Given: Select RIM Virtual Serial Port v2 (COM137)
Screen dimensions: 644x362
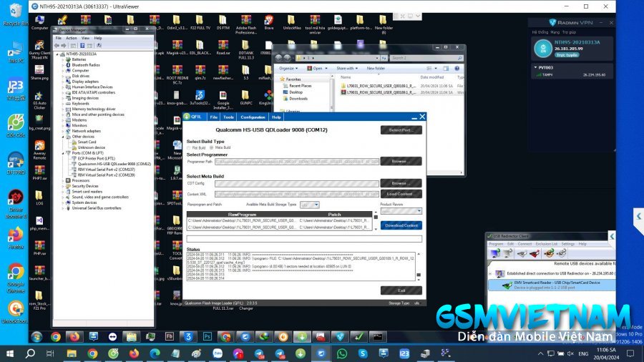Looking at the screenshot, I should (x=107, y=170).
